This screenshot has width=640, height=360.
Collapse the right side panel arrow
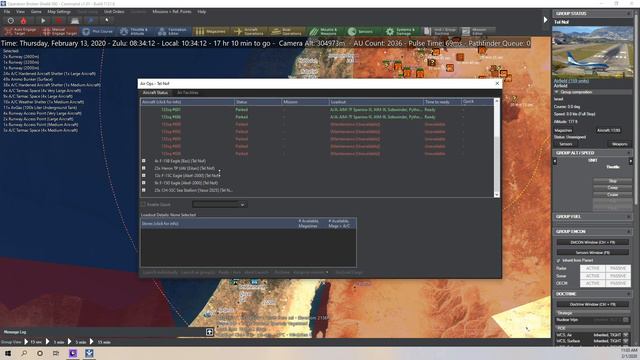pos(545,20)
